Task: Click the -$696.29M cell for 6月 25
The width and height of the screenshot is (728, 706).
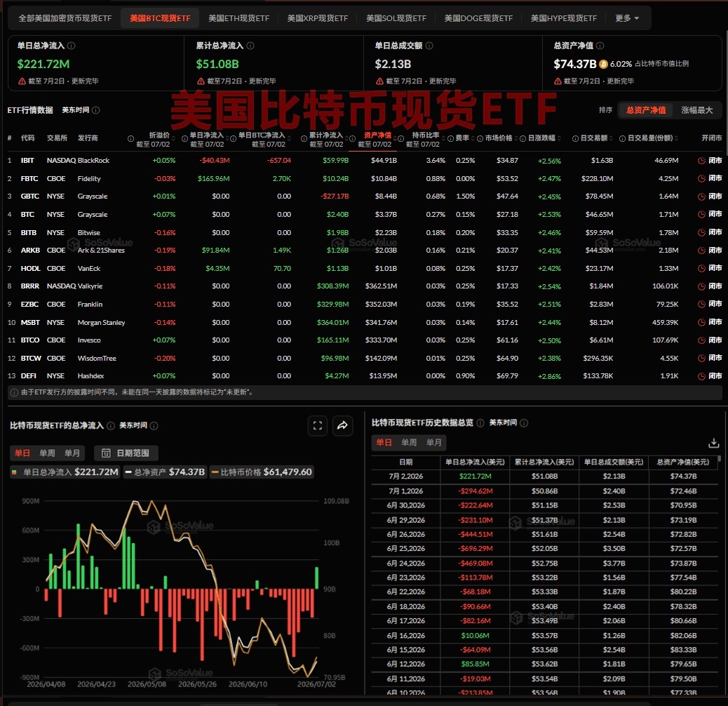Action: [x=475, y=549]
